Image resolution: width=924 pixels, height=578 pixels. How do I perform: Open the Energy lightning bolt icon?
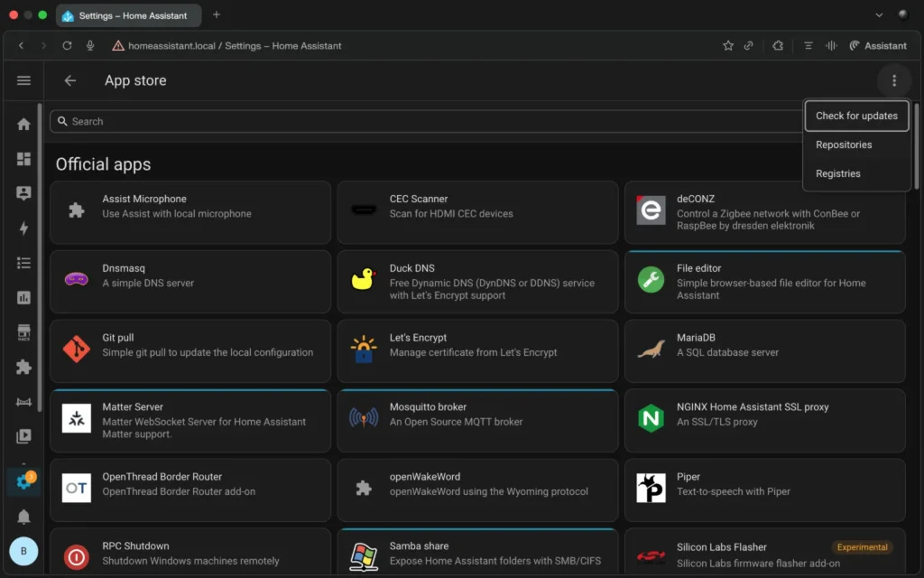(x=23, y=228)
